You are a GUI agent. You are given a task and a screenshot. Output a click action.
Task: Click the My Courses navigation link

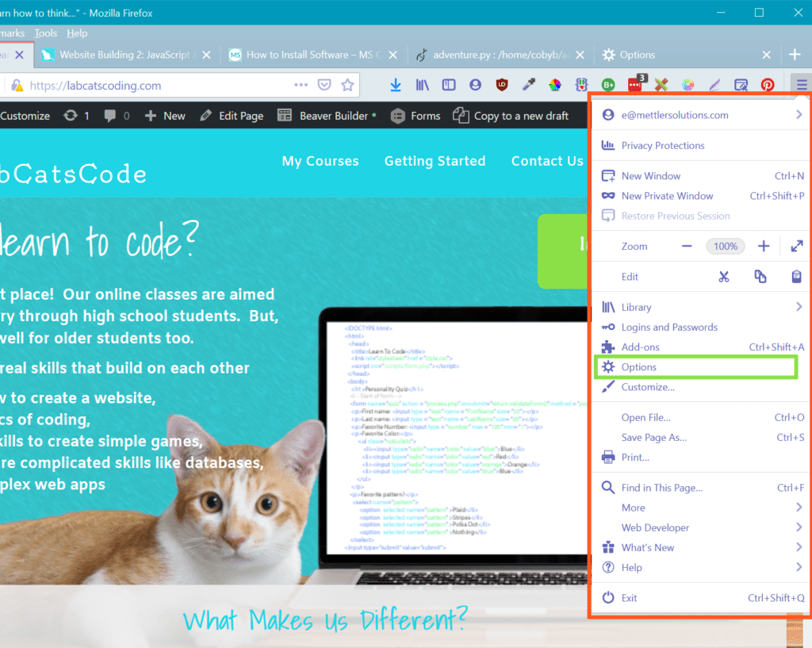point(320,161)
